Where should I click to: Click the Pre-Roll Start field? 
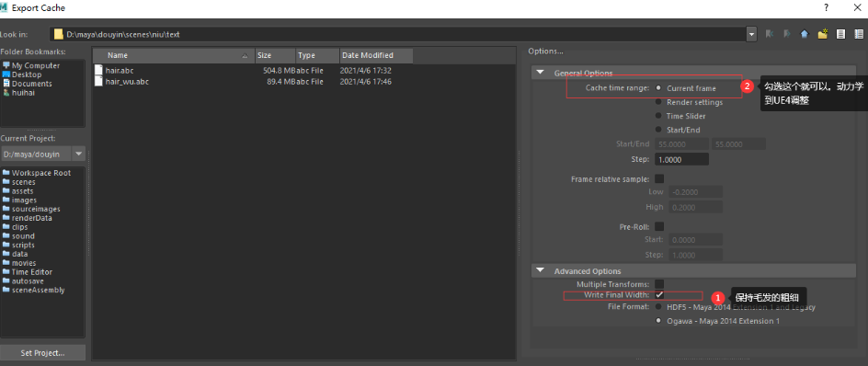coord(695,240)
